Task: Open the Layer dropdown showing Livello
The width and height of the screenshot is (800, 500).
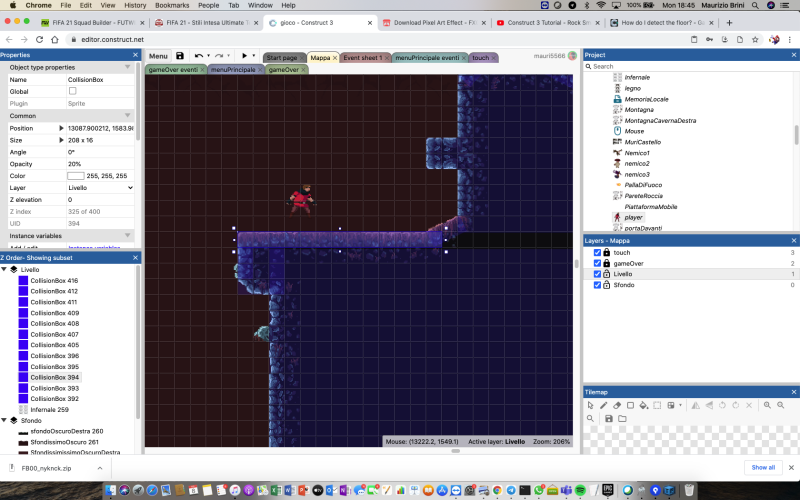Action: (x=100, y=188)
